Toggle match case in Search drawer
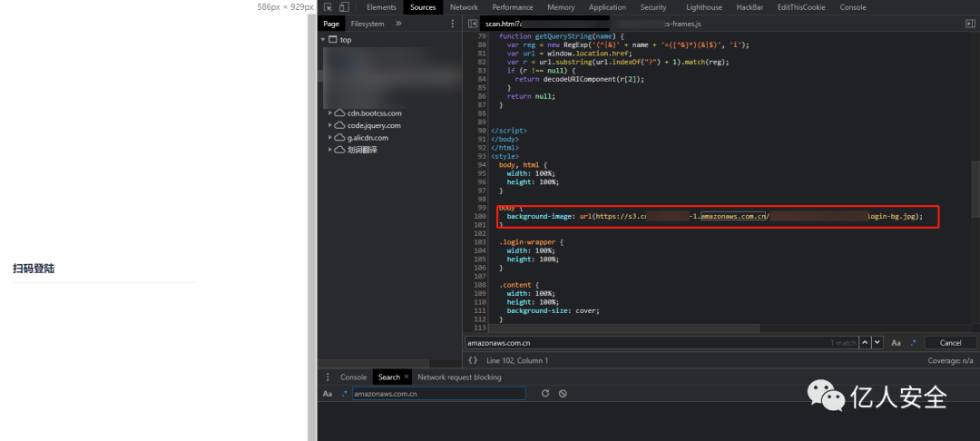The width and height of the screenshot is (980, 441). (x=328, y=394)
